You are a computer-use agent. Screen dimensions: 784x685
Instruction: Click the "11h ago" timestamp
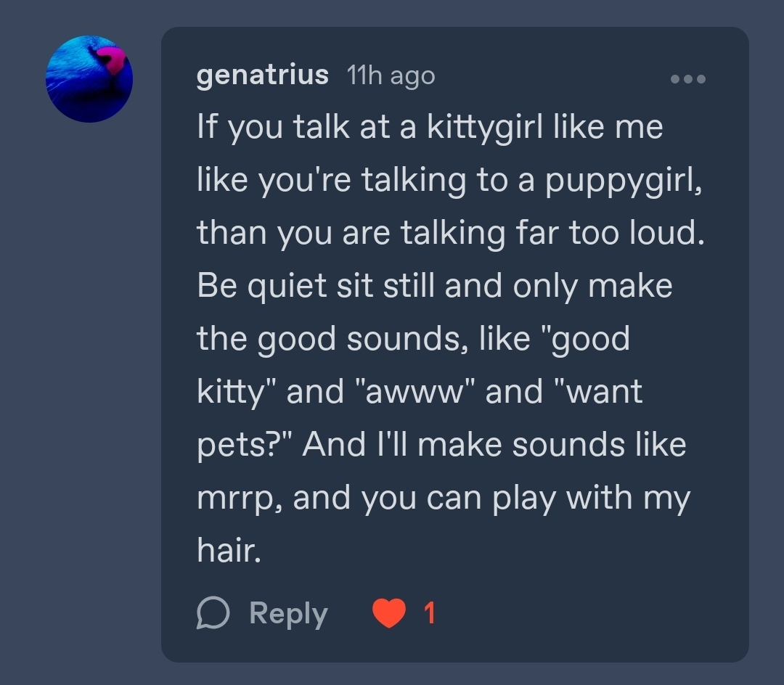click(391, 75)
